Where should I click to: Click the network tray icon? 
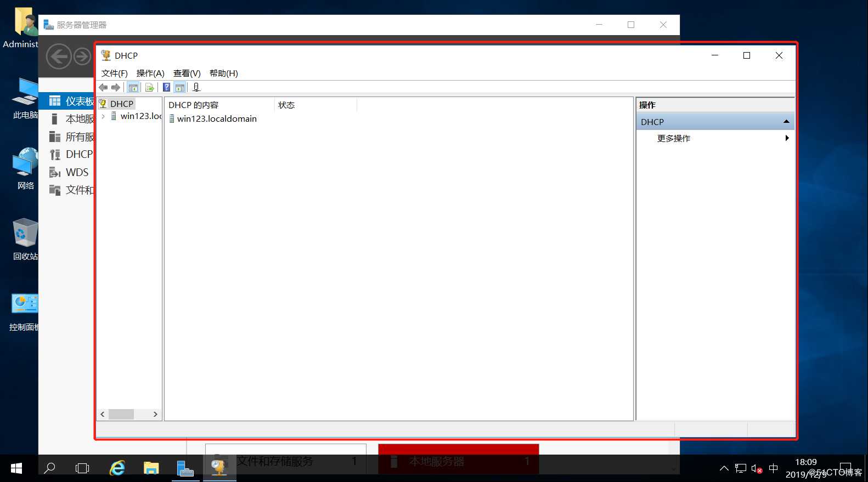coord(741,468)
